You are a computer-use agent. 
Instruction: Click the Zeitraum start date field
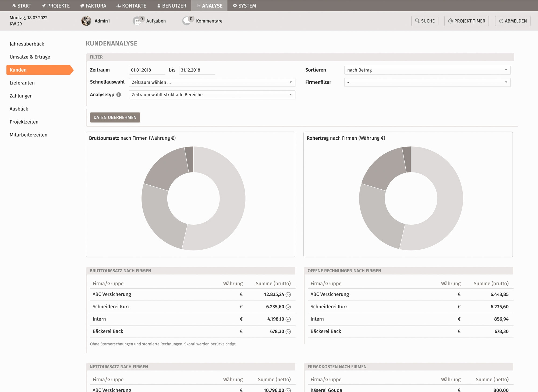coord(147,70)
